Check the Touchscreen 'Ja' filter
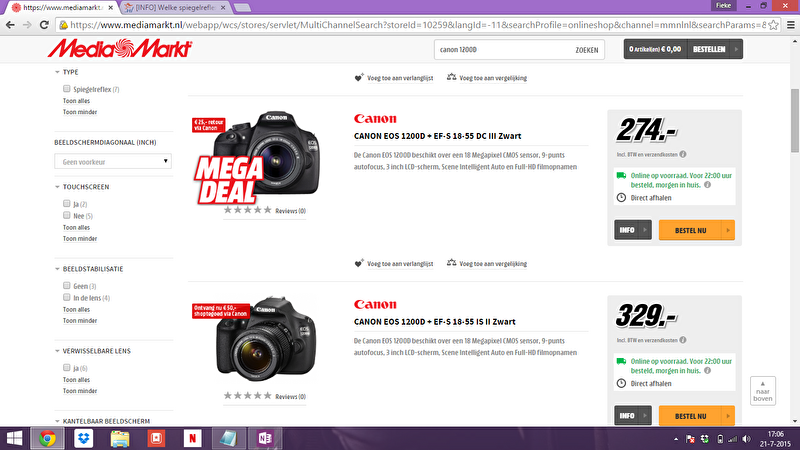 click(67, 204)
